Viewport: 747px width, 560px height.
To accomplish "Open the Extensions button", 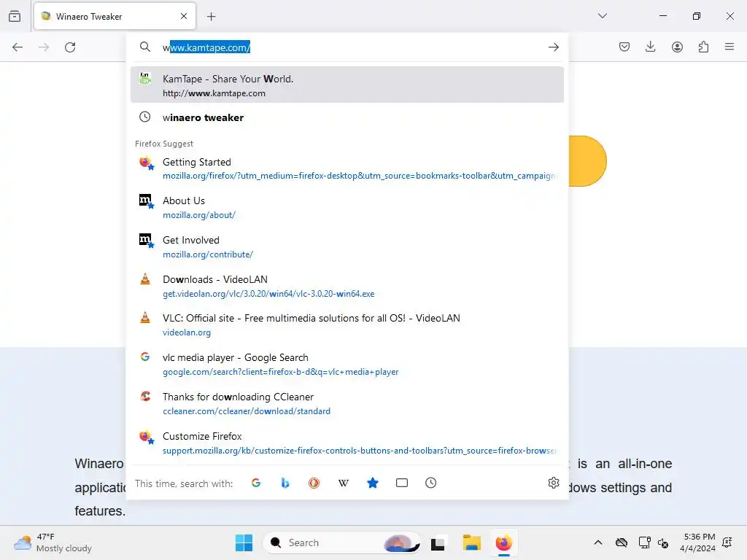I will (703, 47).
